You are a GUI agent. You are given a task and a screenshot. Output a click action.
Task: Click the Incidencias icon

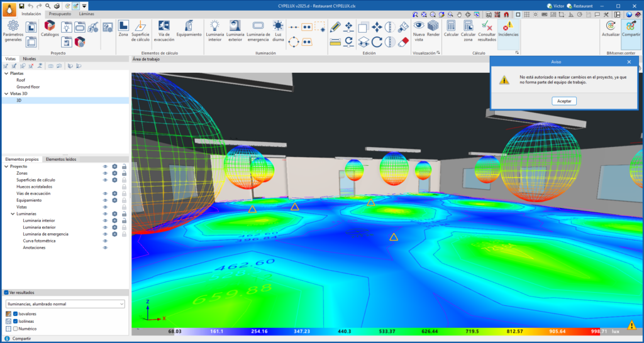click(x=508, y=29)
